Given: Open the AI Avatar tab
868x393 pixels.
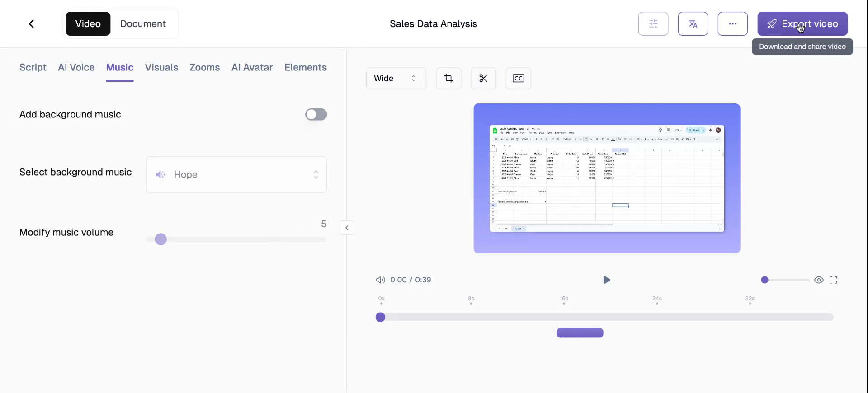Looking at the screenshot, I should point(252,67).
